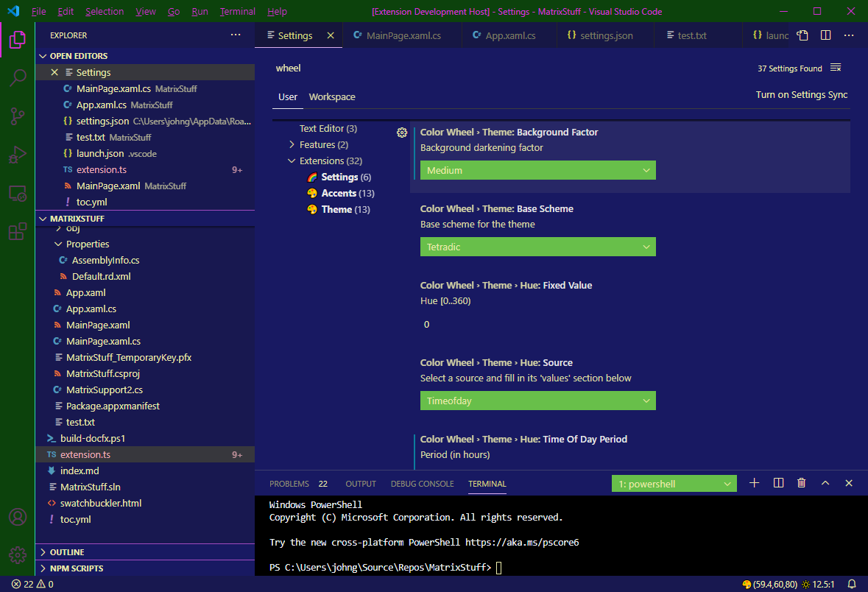
Task: Close Settings in Open Editors list
Action: click(x=54, y=73)
